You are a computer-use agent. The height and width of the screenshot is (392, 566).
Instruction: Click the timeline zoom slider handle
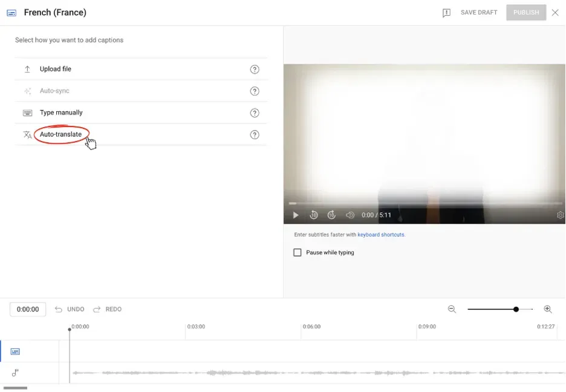tap(516, 309)
